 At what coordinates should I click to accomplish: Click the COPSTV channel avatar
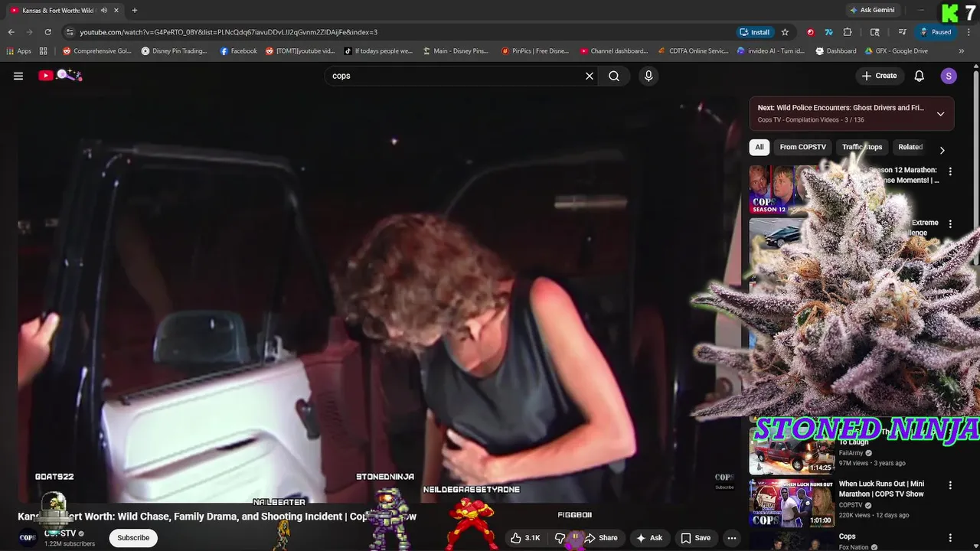click(x=28, y=537)
